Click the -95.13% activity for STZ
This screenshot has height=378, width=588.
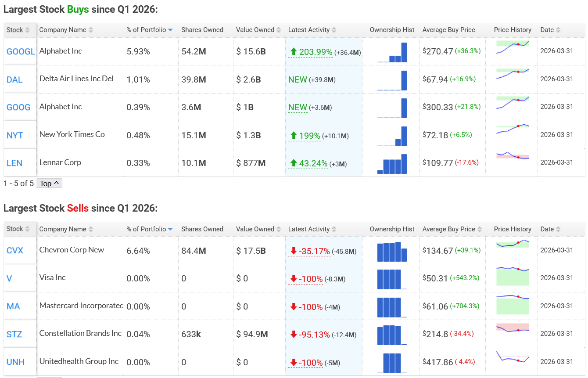[309, 335]
